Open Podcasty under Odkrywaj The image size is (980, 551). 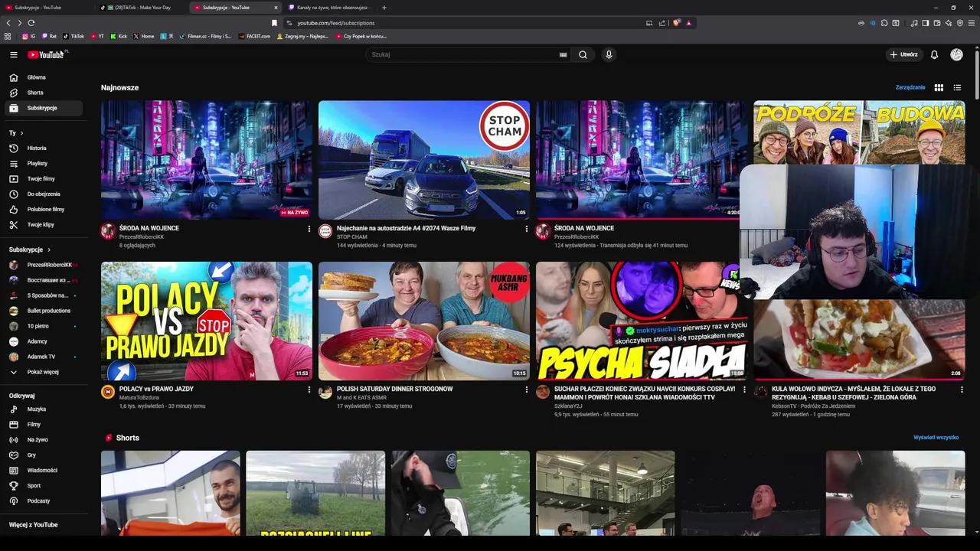(x=42, y=500)
